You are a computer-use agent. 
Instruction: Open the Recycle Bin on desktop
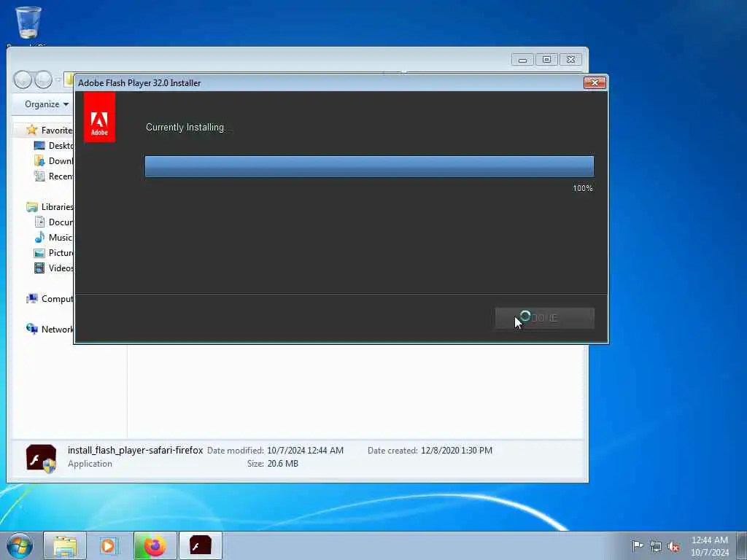pos(28,23)
